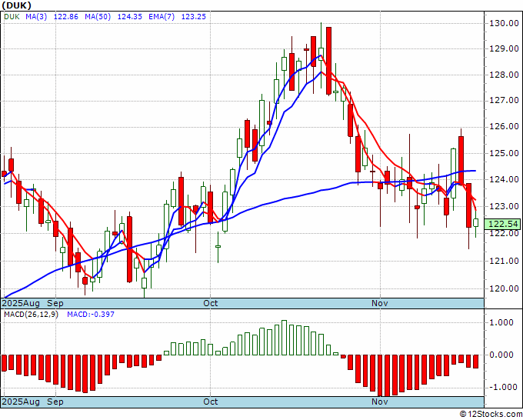Click the 0.000 MACD axis label

[502, 355]
